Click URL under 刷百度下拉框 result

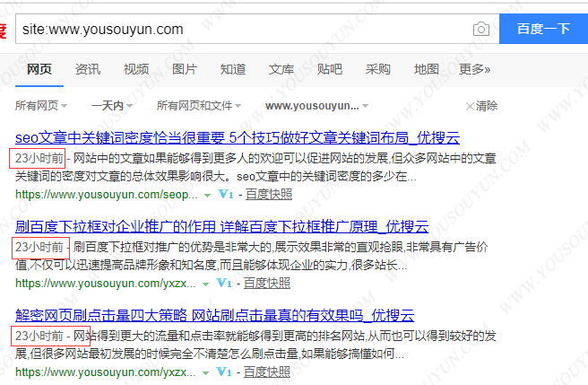pos(106,284)
